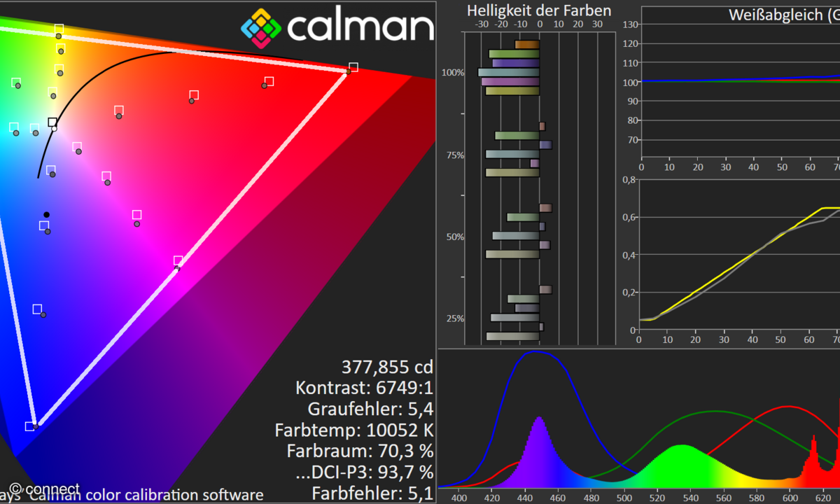Image resolution: width=840 pixels, height=504 pixels.
Task: Click the 50% row label in brightness chart
Action: pos(456,237)
